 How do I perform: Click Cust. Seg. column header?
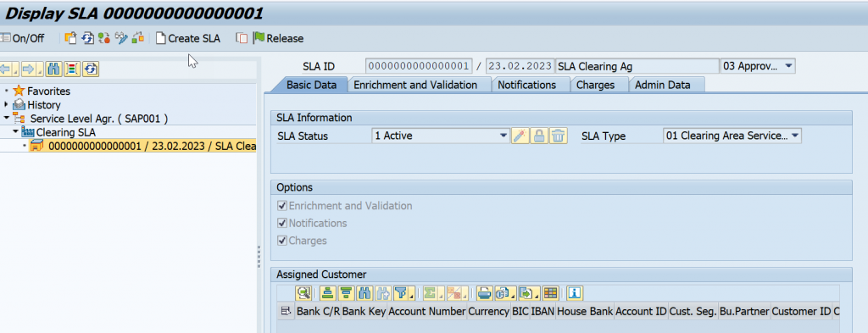point(693,312)
